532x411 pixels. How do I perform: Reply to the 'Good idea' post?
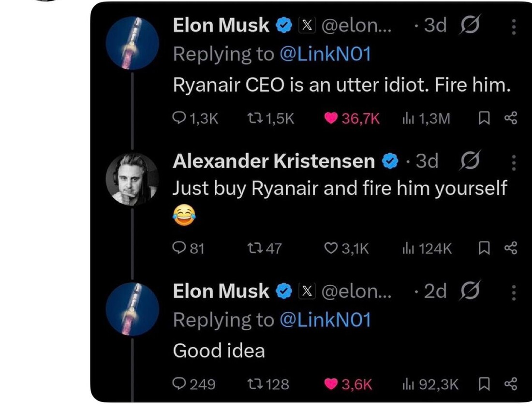(x=179, y=384)
